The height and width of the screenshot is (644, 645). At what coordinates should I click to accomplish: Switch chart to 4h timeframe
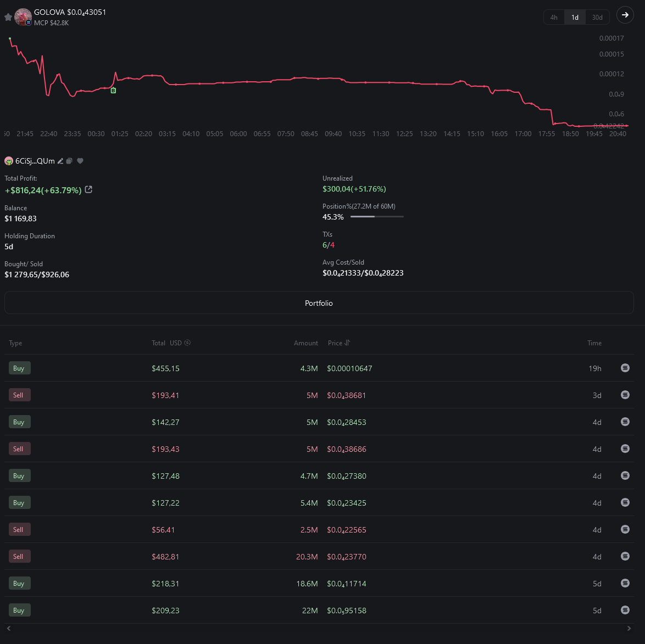pyautogui.click(x=554, y=17)
